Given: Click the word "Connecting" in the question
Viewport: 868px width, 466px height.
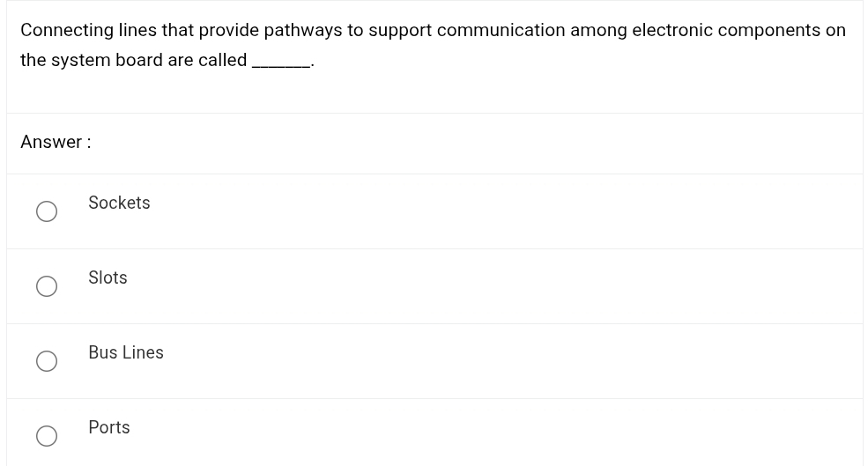Looking at the screenshot, I should pos(67,30).
